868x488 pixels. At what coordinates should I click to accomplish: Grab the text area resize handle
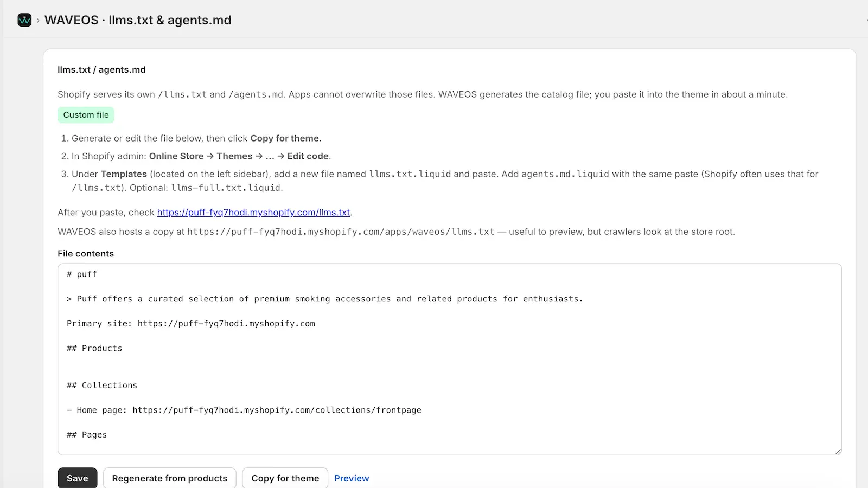pyautogui.click(x=838, y=451)
